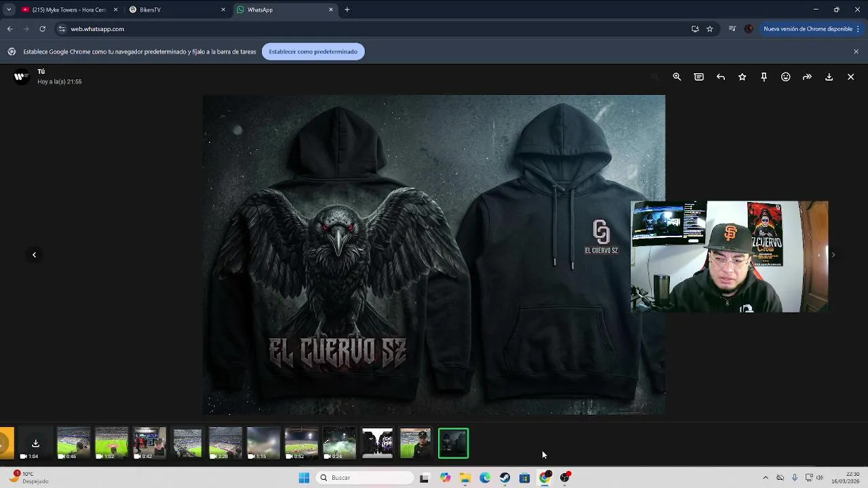868x488 pixels.
Task: Expand the tab search dropdown arrow
Action: pyautogui.click(x=8, y=9)
